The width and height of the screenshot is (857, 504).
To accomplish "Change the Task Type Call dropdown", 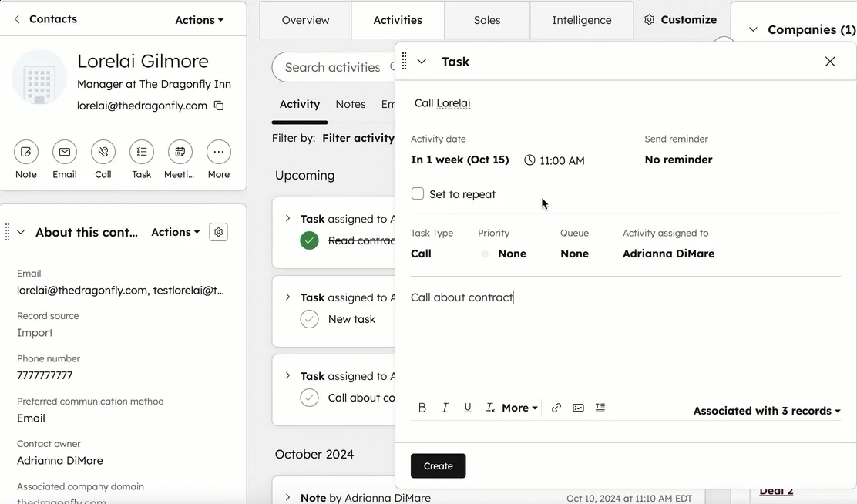I will (x=421, y=254).
